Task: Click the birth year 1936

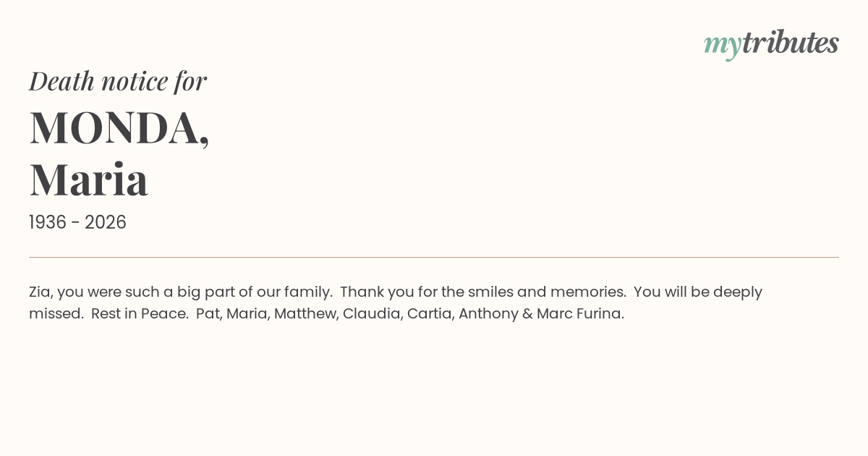Action: pos(48,222)
